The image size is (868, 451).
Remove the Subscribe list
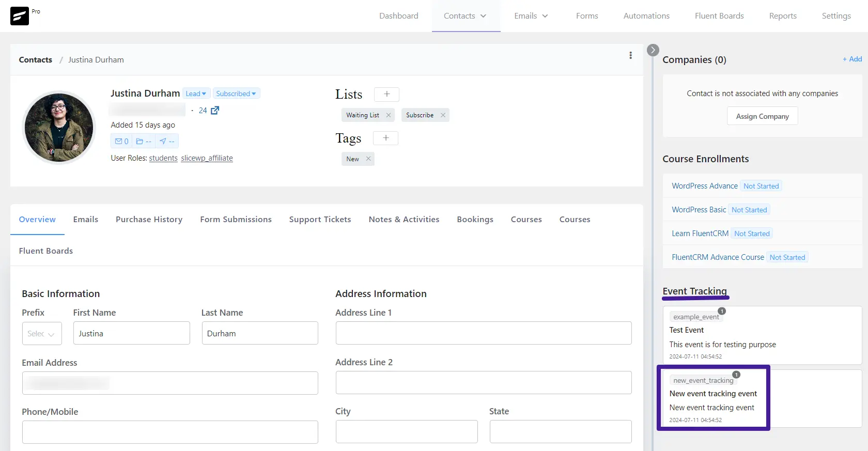443,115
